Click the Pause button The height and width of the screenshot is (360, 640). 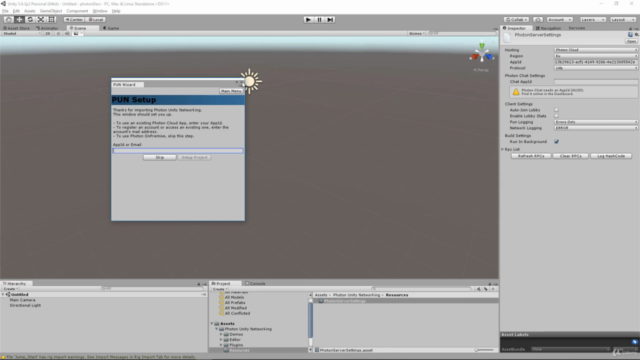[x=319, y=20]
